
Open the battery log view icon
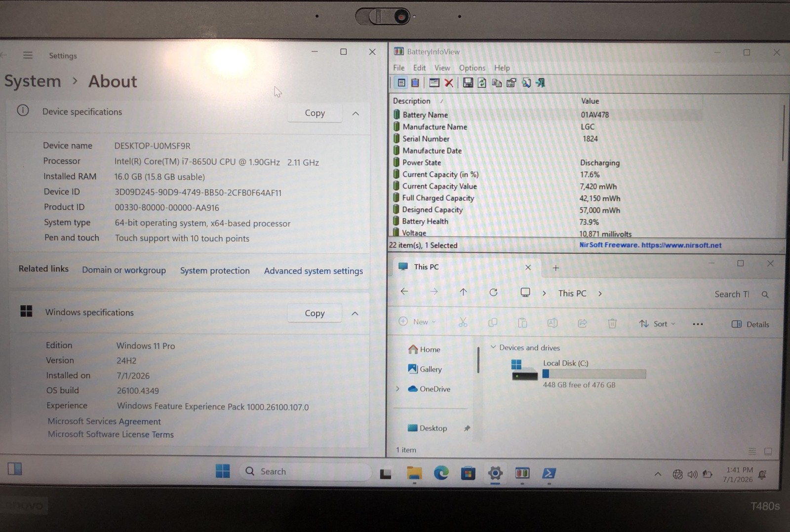pos(415,83)
